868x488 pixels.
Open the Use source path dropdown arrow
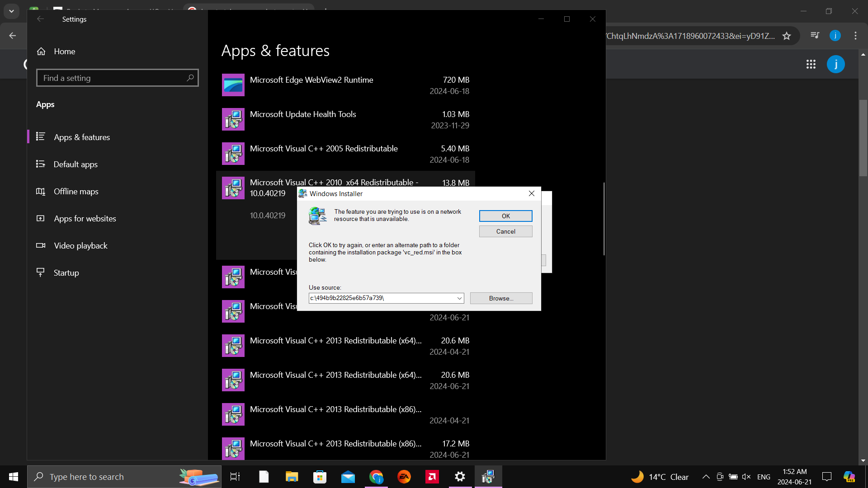tap(459, 298)
